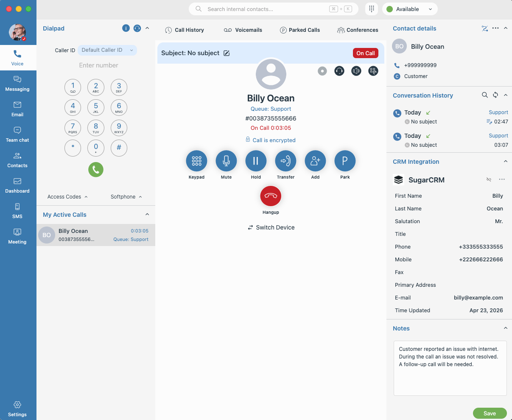Mute the microphone

click(x=226, y=161)
